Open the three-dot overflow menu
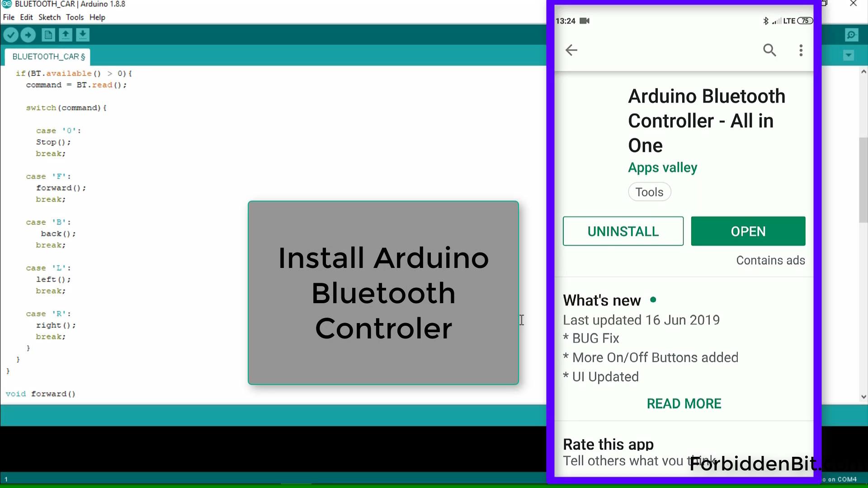The height and width of the screenshot is (488, 868). point(801,50)
